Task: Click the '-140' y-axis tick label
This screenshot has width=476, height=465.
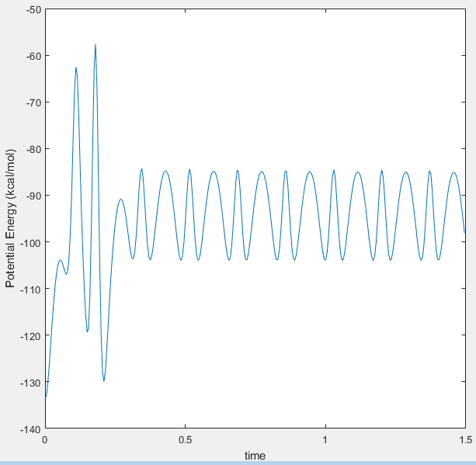Action: pyautogui.click(x=31, y=429)
